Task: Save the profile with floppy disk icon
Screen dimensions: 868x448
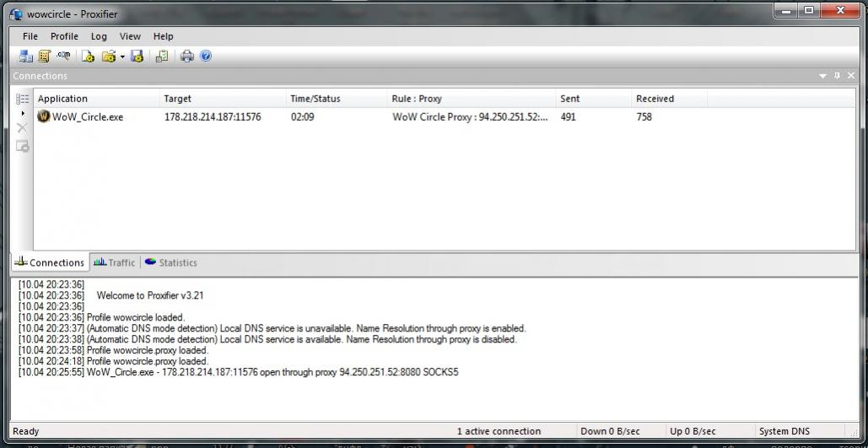Action: pyautogui.click(x=137, y=57)
